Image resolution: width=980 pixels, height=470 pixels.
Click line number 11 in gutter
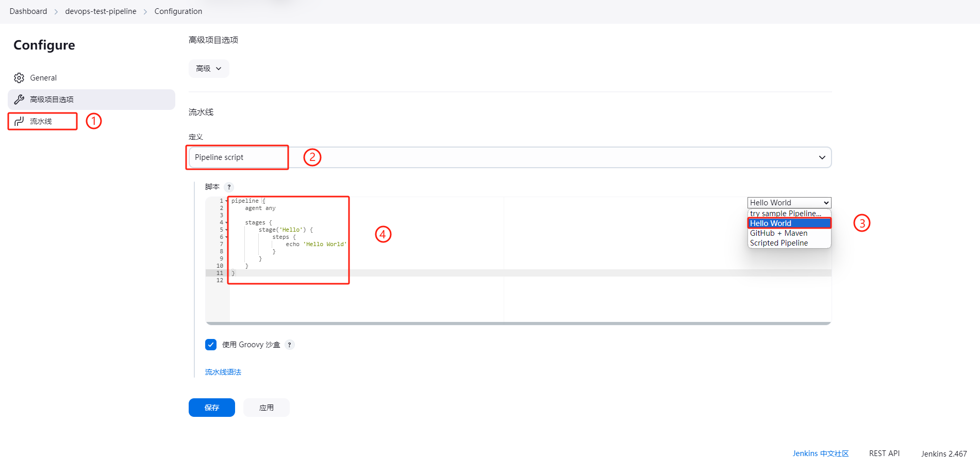[x=220, y=273]
